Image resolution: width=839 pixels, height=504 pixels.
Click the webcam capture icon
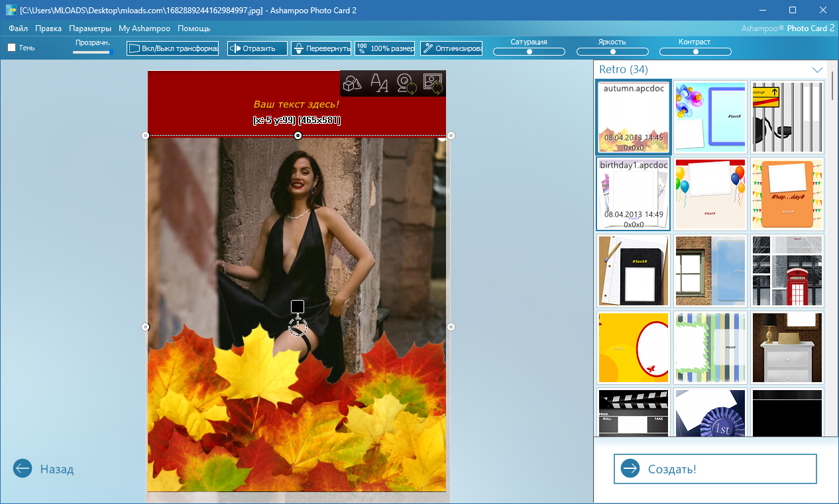point(406,83)
